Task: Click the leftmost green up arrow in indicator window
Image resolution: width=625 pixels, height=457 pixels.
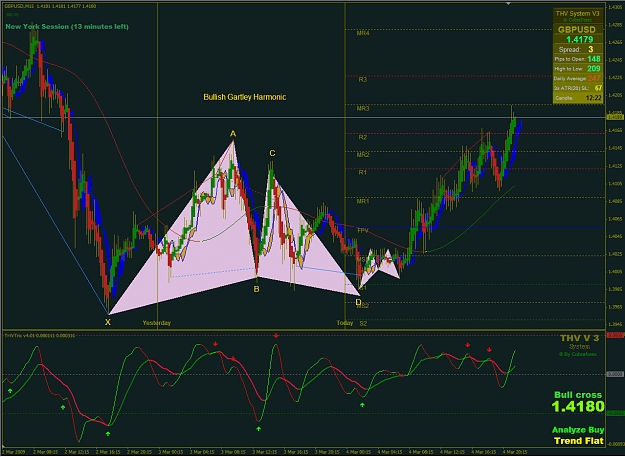Action: tap(10, 391)
